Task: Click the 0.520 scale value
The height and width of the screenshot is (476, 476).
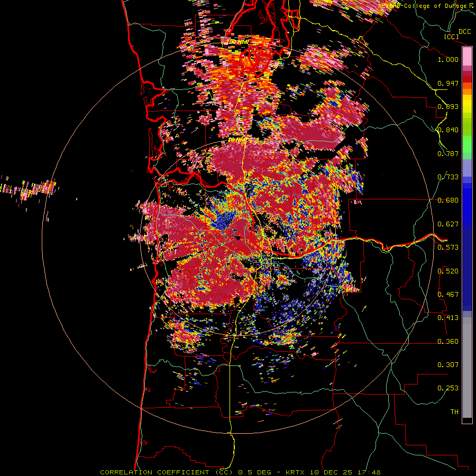Action: pyautogui.click(x=448, y=271)
